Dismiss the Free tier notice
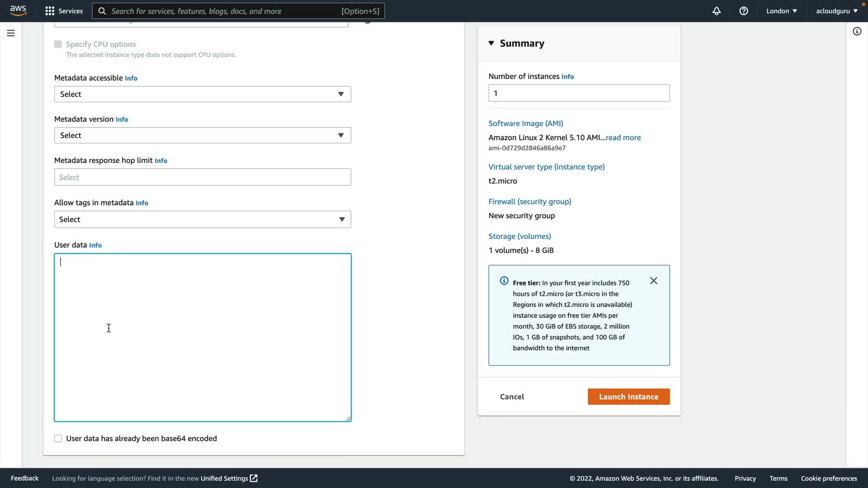The image size is (868, 488). pyautogui.click(x=653, y=281)
